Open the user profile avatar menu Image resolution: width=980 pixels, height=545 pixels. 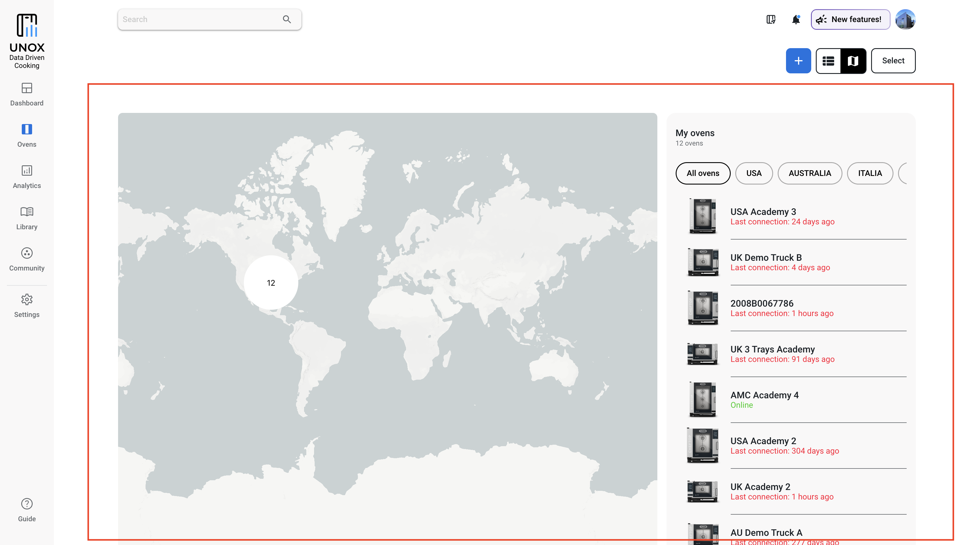[x=906, y=19]
